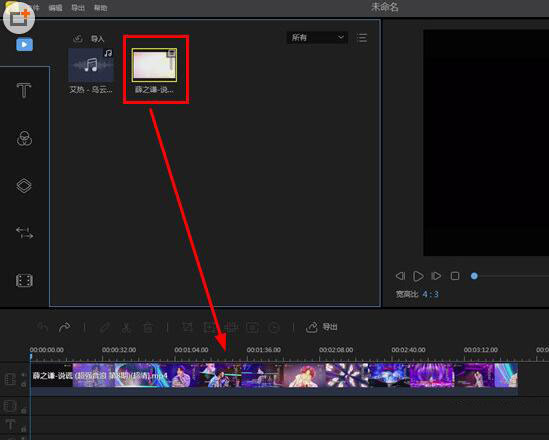Expand the 所有 media filter dropdown
Screen dimensions: 549x440
(x=317, y=37)
